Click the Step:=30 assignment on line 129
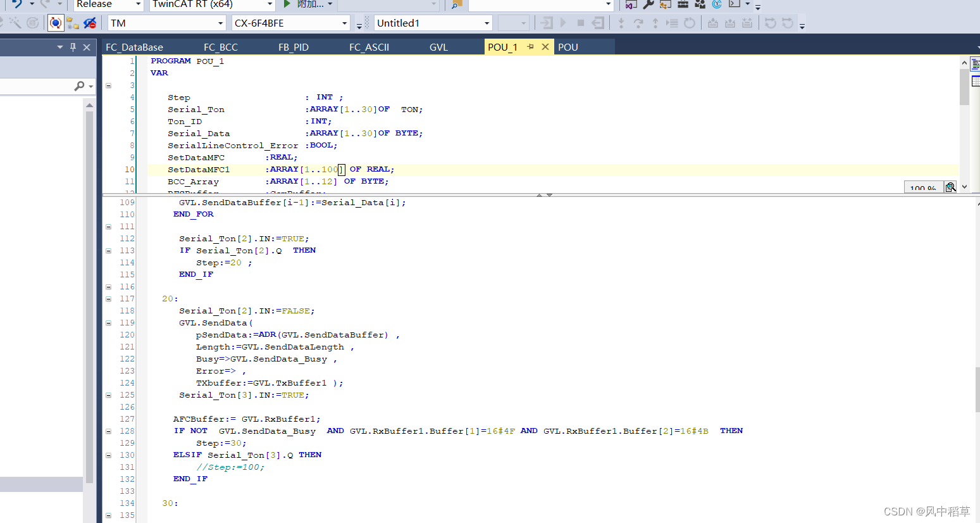The image size is (980, 523). pyautogui.click(x=221, y=443)
